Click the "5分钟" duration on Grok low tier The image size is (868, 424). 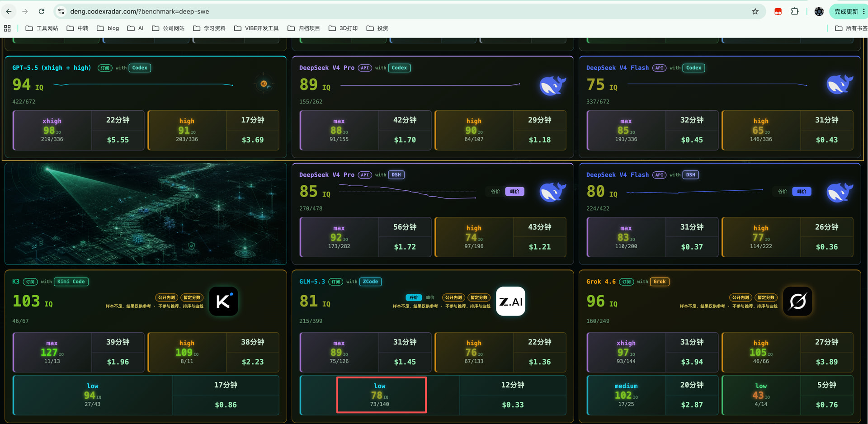[827, 385]
